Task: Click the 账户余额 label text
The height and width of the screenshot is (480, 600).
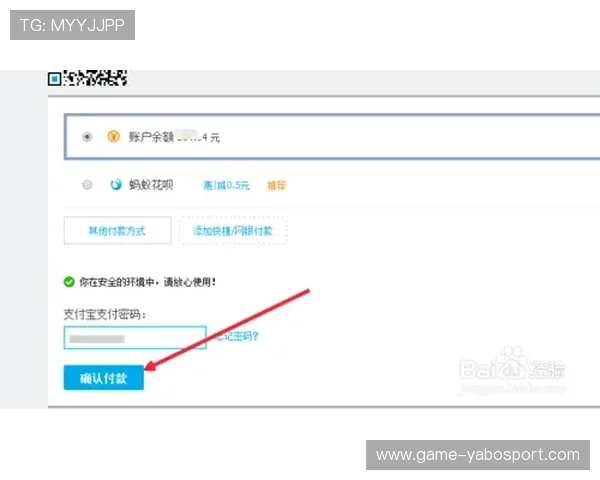Action: click(x=151, y=137)
